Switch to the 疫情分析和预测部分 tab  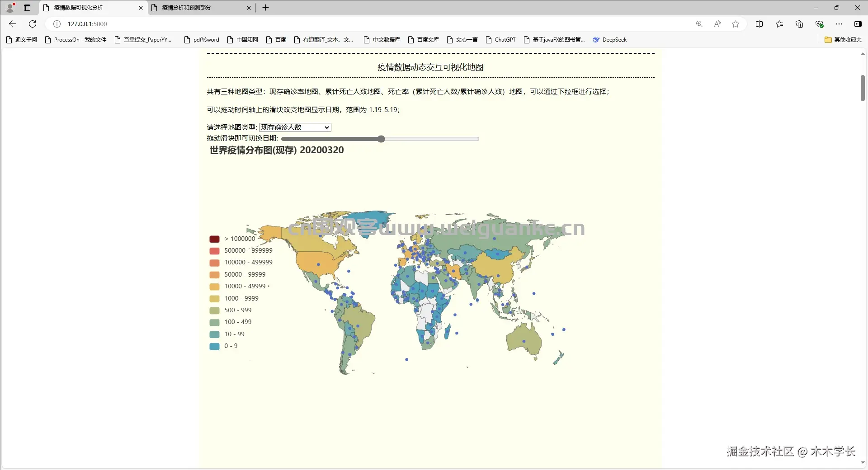[202, 8]
